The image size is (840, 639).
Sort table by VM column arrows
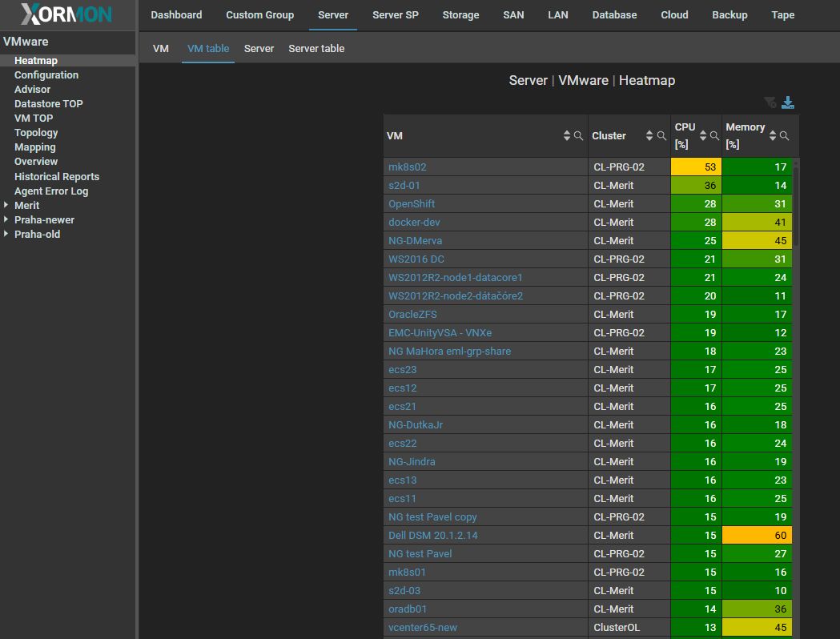[x=567, y=136]
